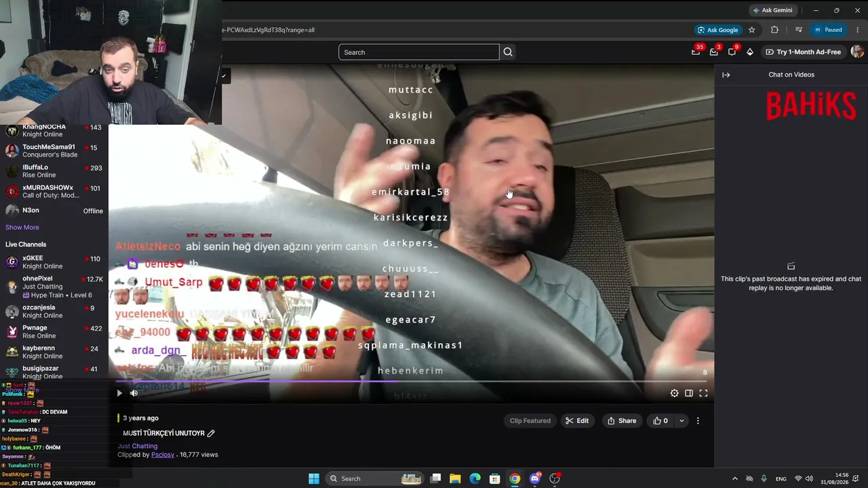Screen dimensions: 868x488
Task: Open notifications inbox with 3 badge
Action: [x=714, y=52]
